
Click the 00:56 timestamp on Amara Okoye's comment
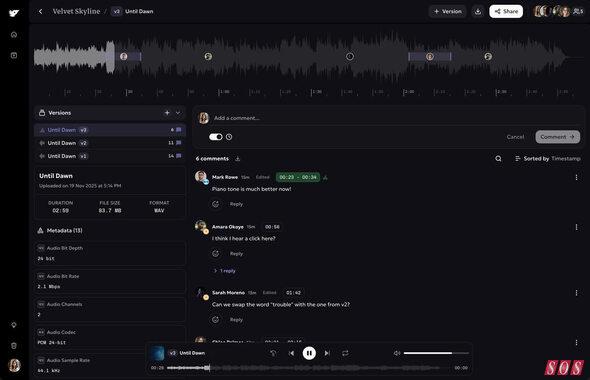tap(272, 227)
